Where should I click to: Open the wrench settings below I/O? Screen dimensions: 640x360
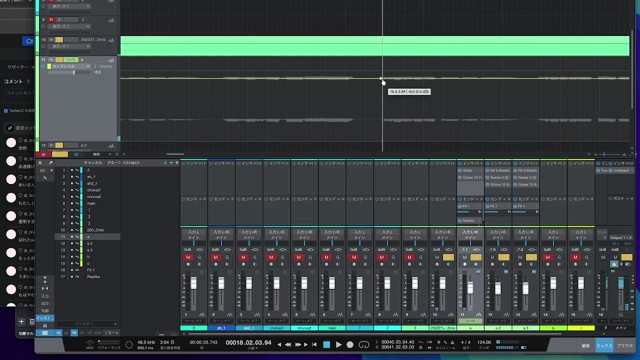pyautogui.click(x=45, y=178)
